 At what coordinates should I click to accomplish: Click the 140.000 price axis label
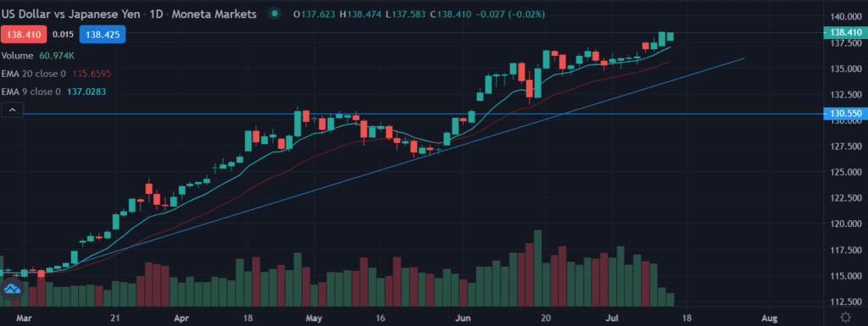click(846, 17)
